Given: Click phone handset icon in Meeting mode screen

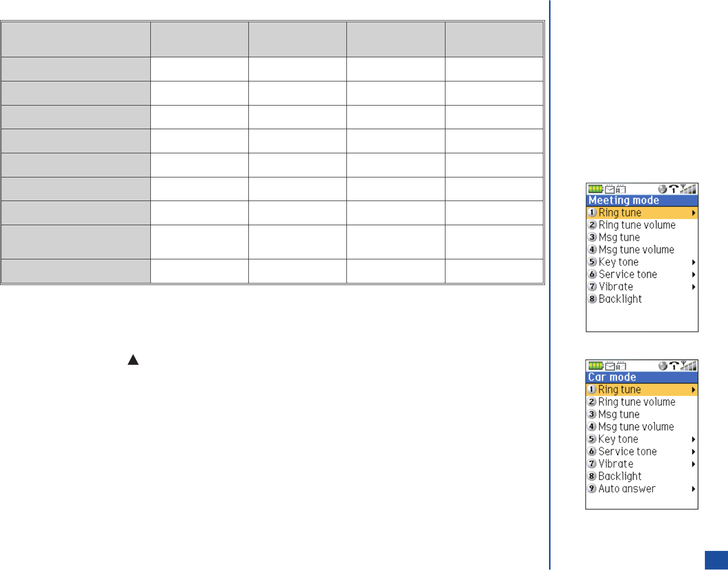Looking at the screenshot, I should [x=674, y=189].
